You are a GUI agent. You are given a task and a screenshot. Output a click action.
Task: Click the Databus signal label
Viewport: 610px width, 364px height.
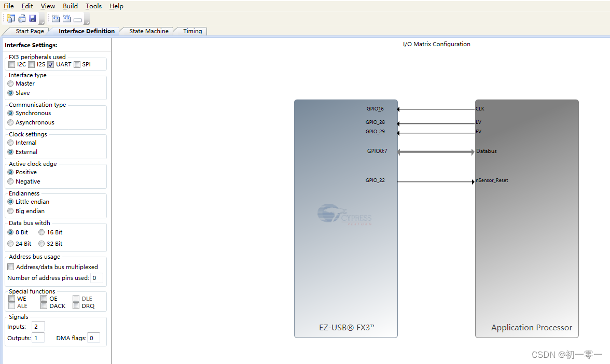coord(487,151)
